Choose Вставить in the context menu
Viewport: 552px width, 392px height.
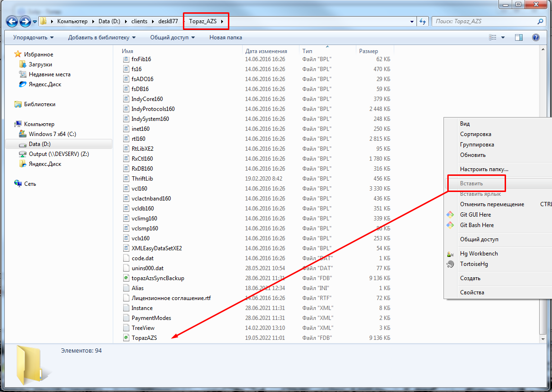tap(471, 183)
